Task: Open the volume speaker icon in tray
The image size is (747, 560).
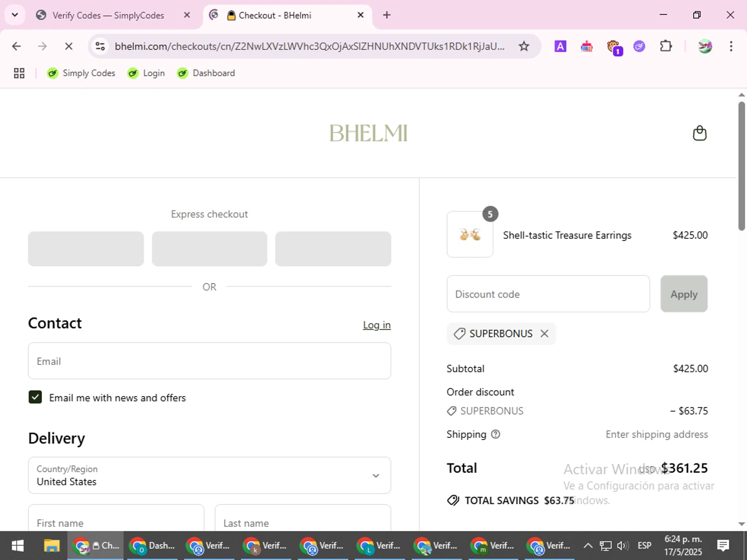Action: [x=622, y=546]
